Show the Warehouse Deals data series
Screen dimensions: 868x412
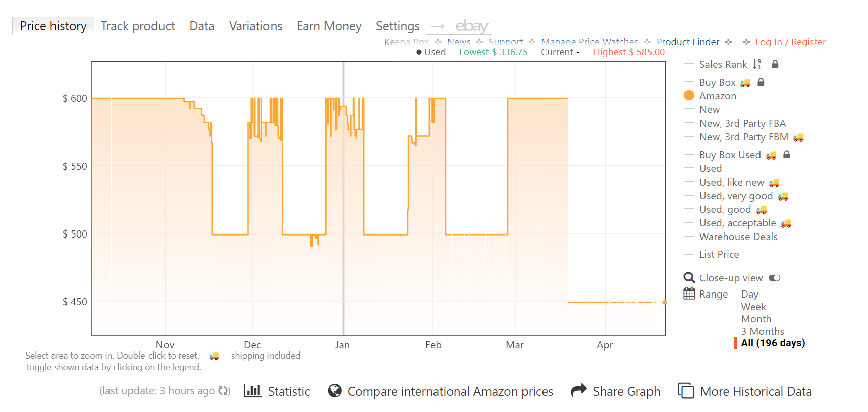click(x=738, y=237)
